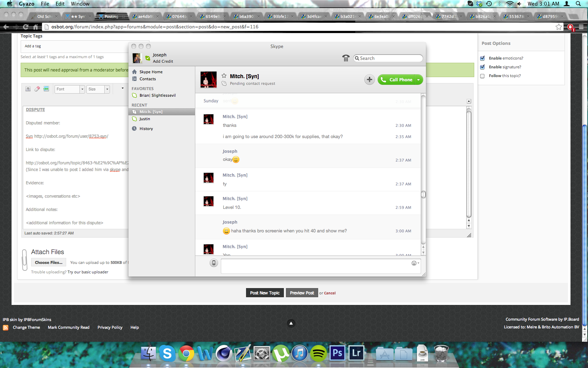Click the Preview Post button
This screenshot has width=588, height=368.
pyautogui.click(x=302, y=293)
